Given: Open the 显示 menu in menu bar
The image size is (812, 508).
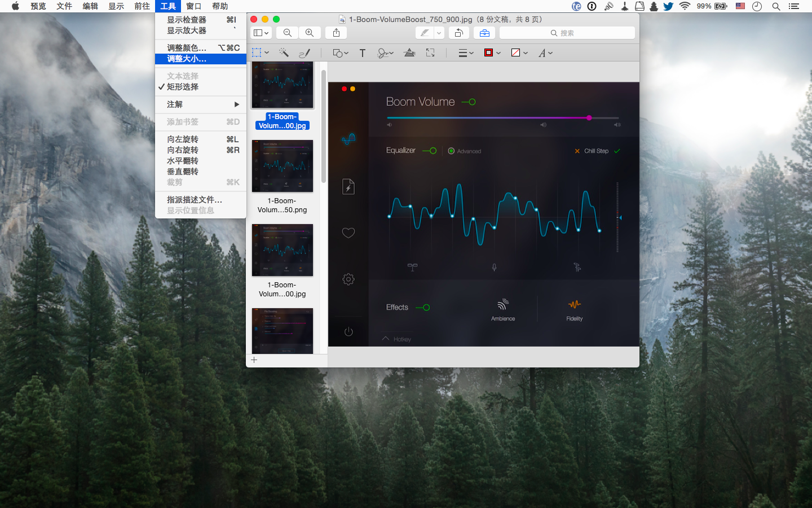Looking at the screenshot, I should [116, 6].
